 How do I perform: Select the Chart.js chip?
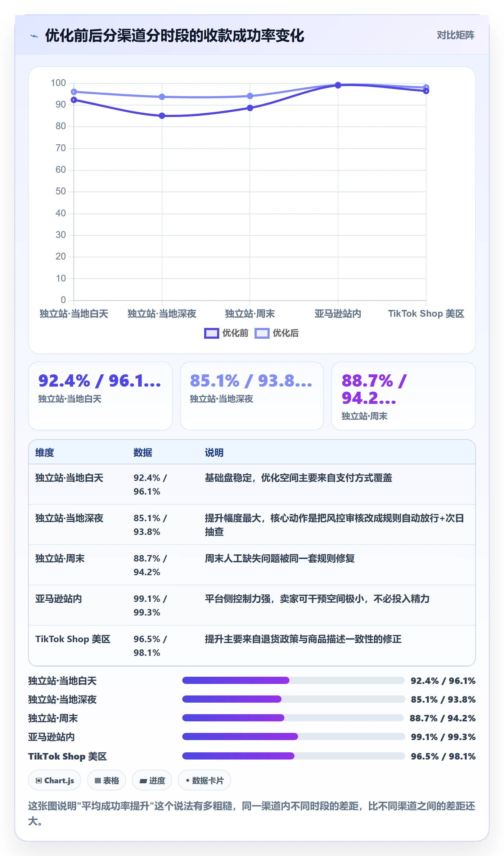click(x=55, y=780)
